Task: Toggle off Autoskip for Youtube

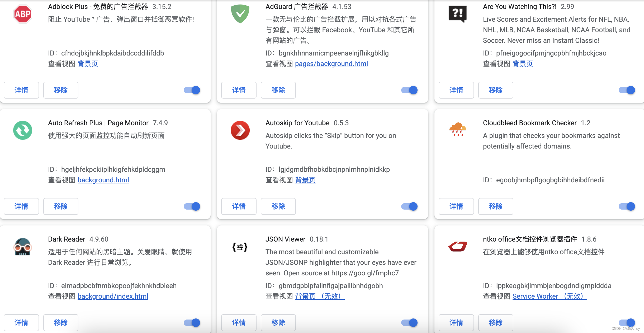Action: [x=409, y=206]
